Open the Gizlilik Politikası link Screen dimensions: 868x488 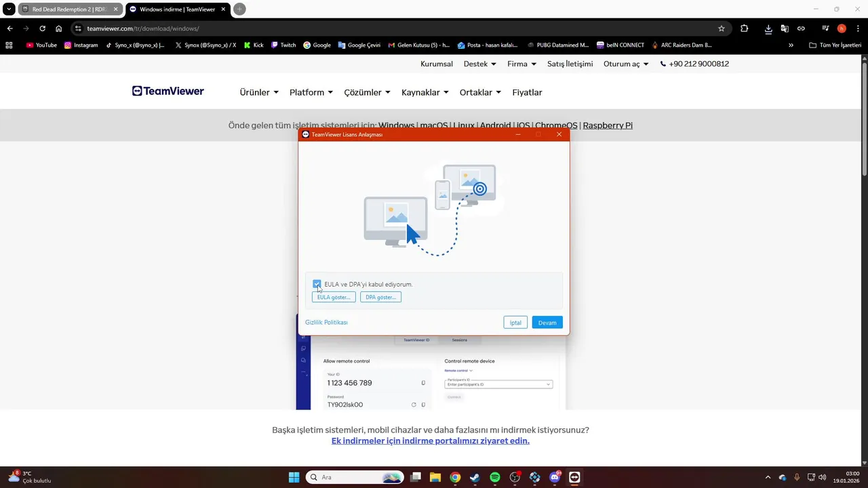coord(326,323)
